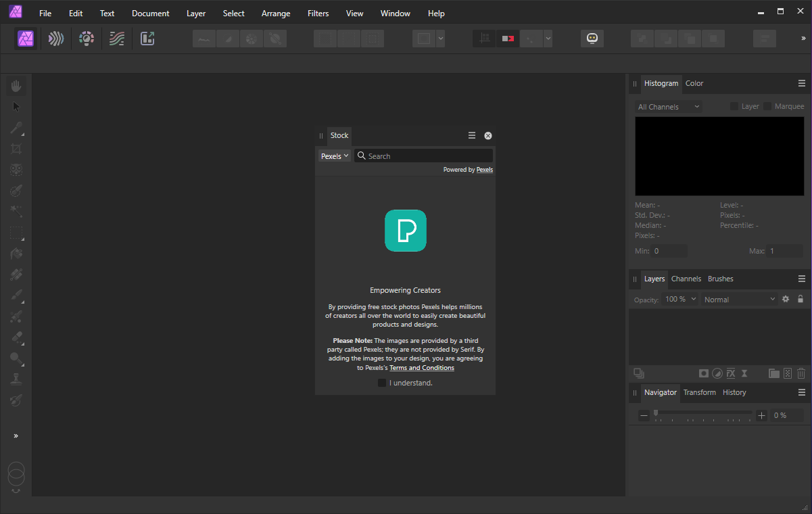Select the Flood Fill bucket tool
Viewport: 812px width, 514px height.
pyautogui.click(x=16, y=254)
